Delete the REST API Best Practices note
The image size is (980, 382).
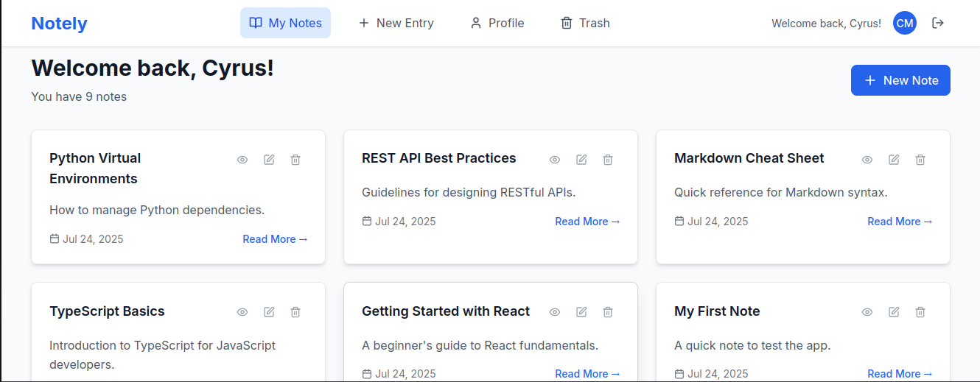(608, 160)
